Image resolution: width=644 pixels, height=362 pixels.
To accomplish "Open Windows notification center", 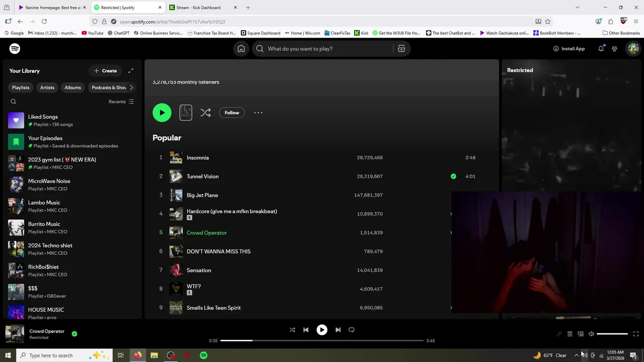I will 633,355.
